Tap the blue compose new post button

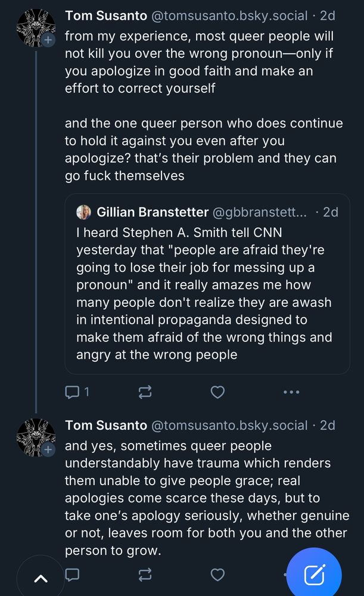313,575
